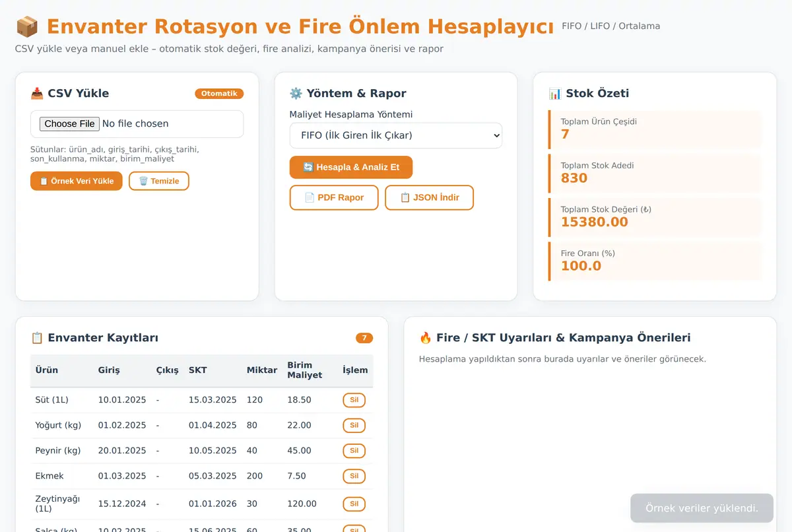792x532 pixels.
Task: Delete the Süt (1L) row with Sil
Action: 354,400
